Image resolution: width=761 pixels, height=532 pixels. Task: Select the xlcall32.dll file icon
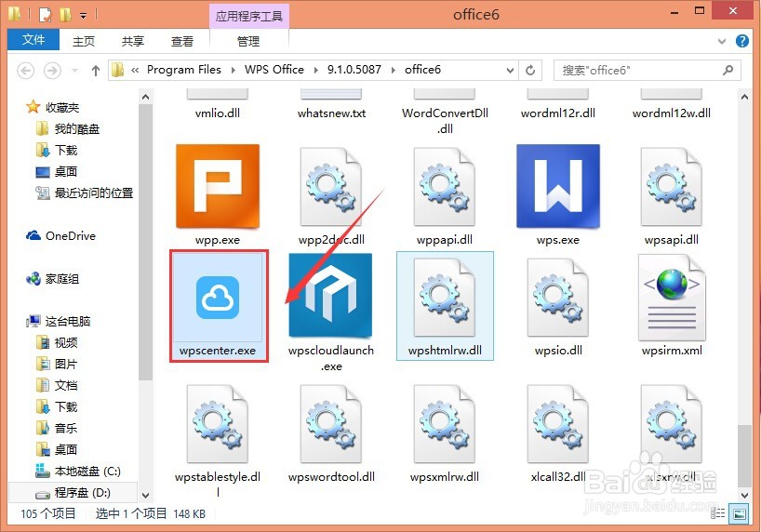558,424
